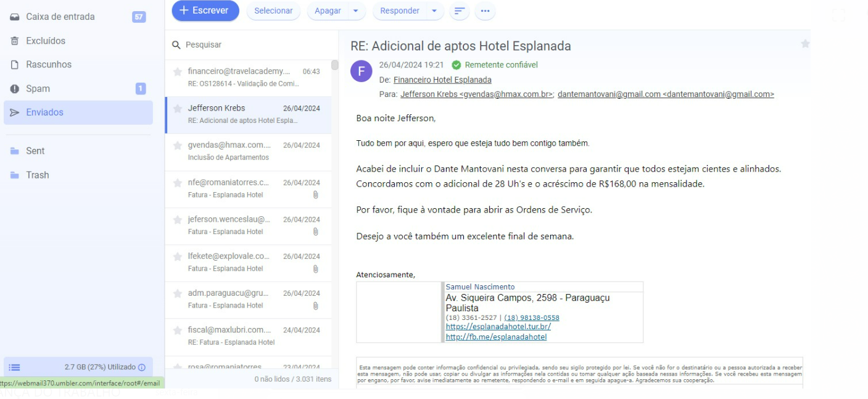The height and width of the screenshot is (399, 868).
Task: Open the more options ellipsis button
Action: [485, 11]
